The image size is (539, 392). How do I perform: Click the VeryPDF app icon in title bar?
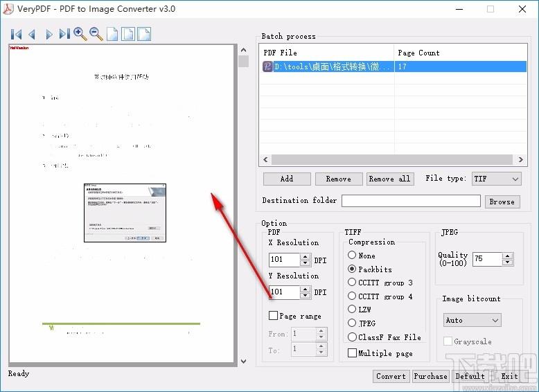(8, 8)
